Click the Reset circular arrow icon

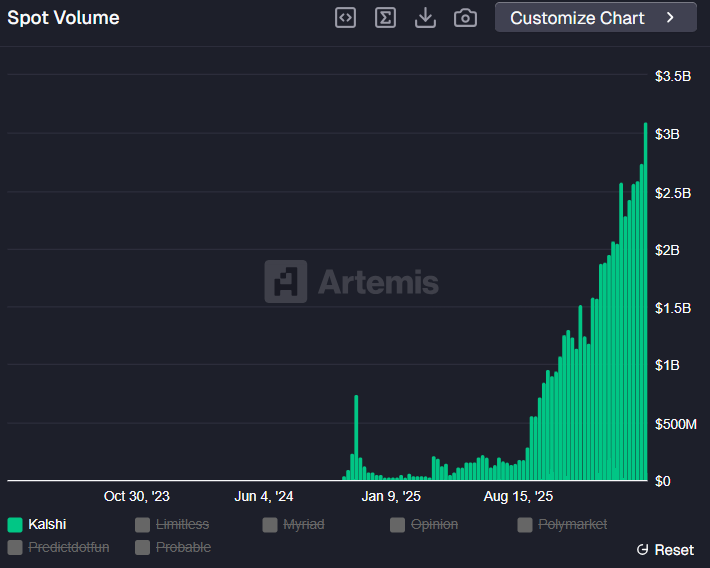click(x=643, y=550)
